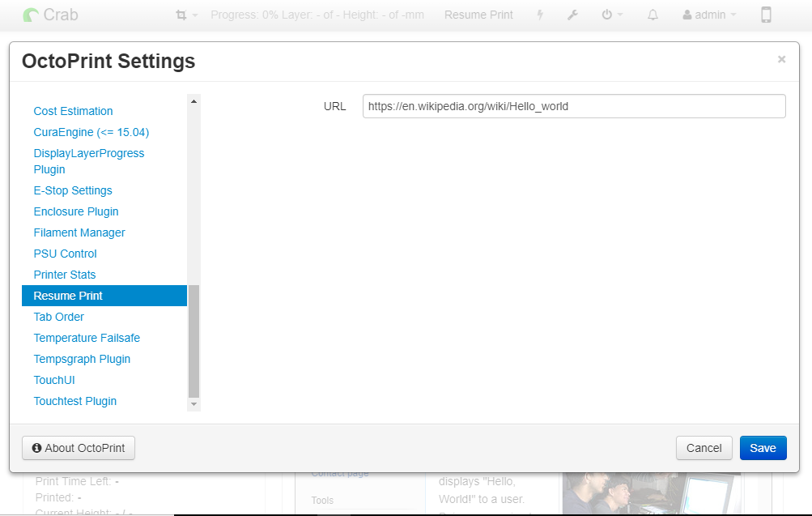Click the notification bell icon
Image resolution: width=812 pixels, height=516 pixels.
pyautogui.click(x=653, y=15)
